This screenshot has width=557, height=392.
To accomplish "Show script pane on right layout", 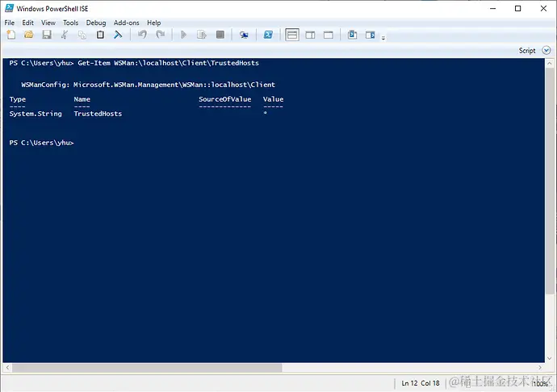I will (310, 35).
